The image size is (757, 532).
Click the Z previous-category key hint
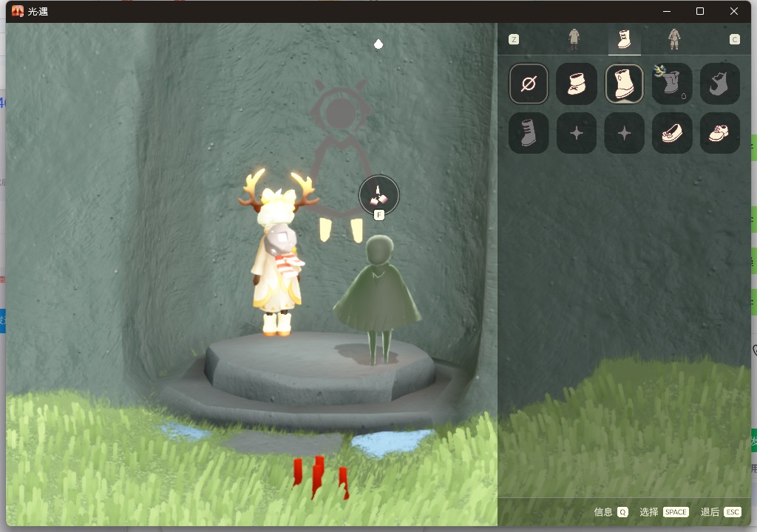coord(514,40)
